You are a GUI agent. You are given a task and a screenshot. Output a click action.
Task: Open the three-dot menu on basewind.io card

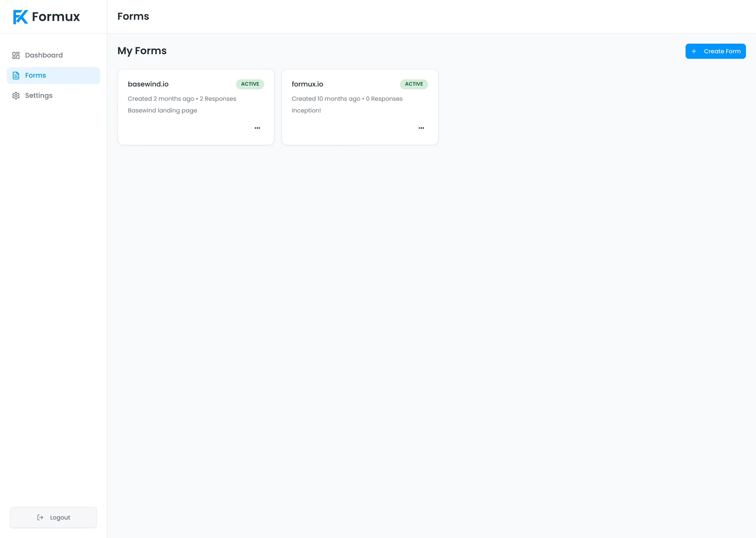click(257, 128)
